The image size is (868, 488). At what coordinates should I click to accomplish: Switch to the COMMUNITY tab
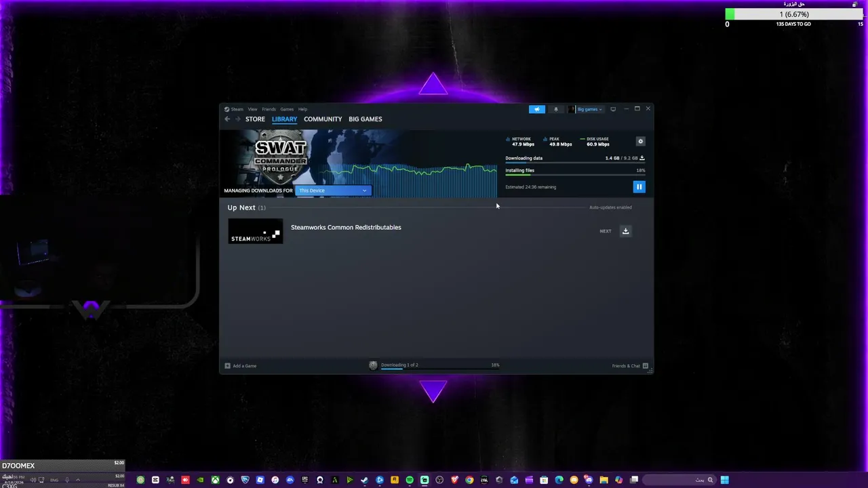coord(323,119)
